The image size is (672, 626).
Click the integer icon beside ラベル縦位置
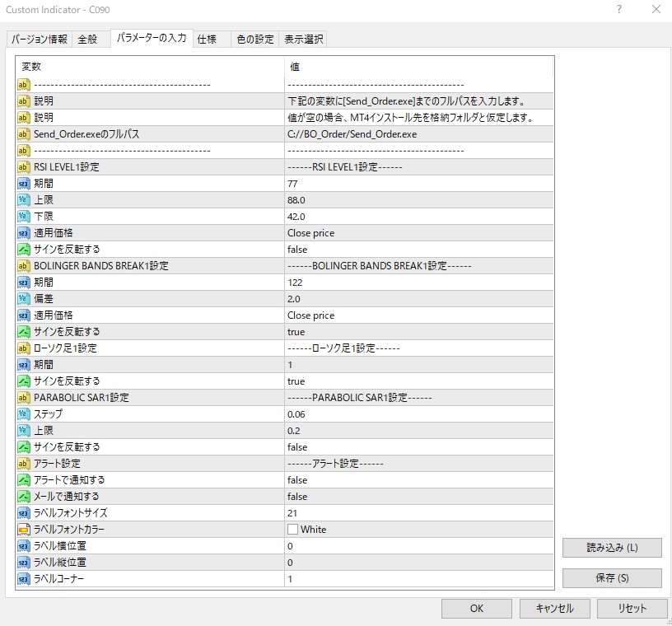[x=24, y=563]
